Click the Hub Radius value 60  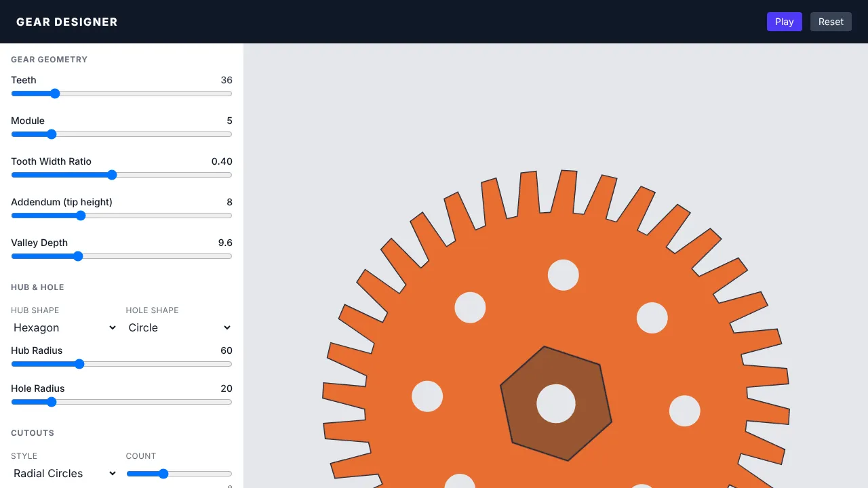tap(226, 350)
